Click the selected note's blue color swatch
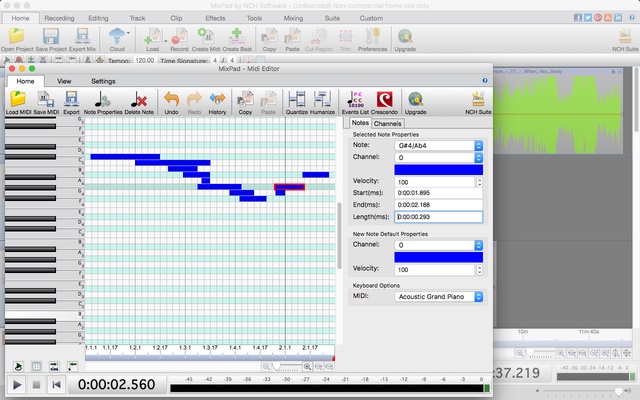This screenshot has width=640, height=400. click(438, 170)
